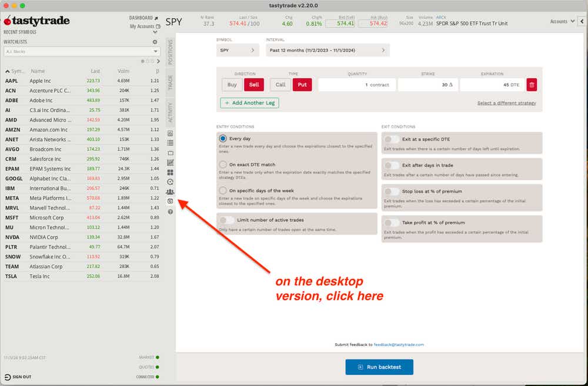Click the Run backtest button

click(379, 367)
